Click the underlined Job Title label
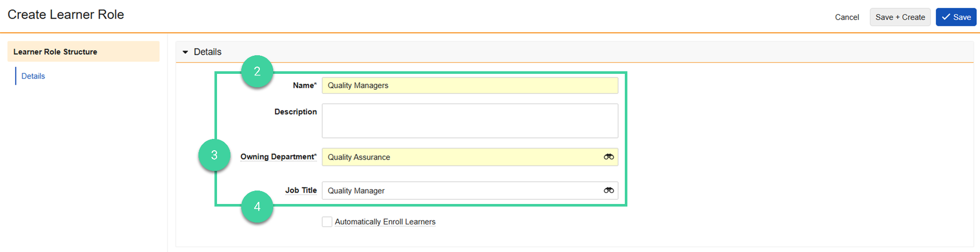 tap(301, 190)
